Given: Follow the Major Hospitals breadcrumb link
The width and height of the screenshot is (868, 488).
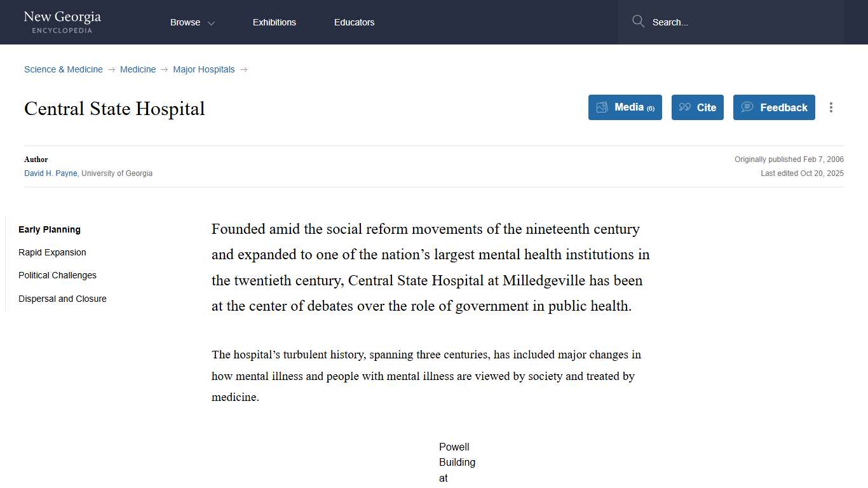Looking at the screenshot, I should (x=204, y=69).
